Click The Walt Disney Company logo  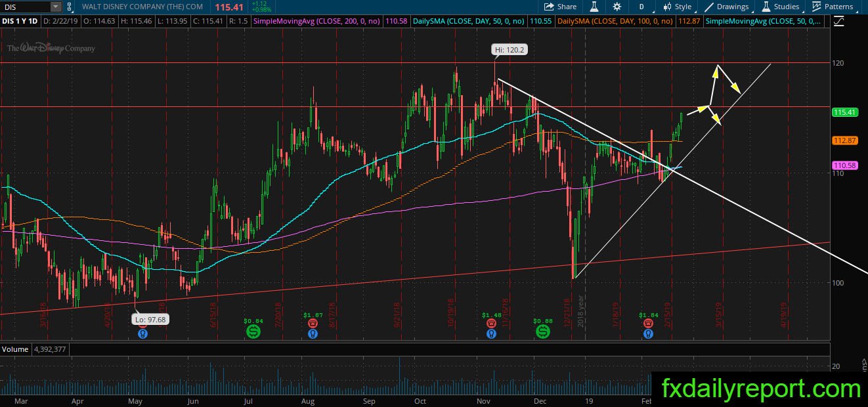pyautogui.click(x=51, y=48)
